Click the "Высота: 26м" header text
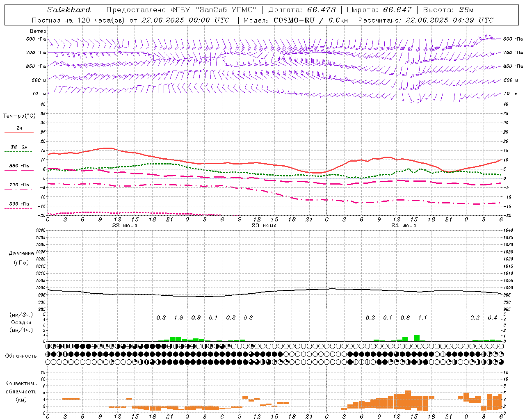This screenshot has width=525, height=420. point(448,10)
